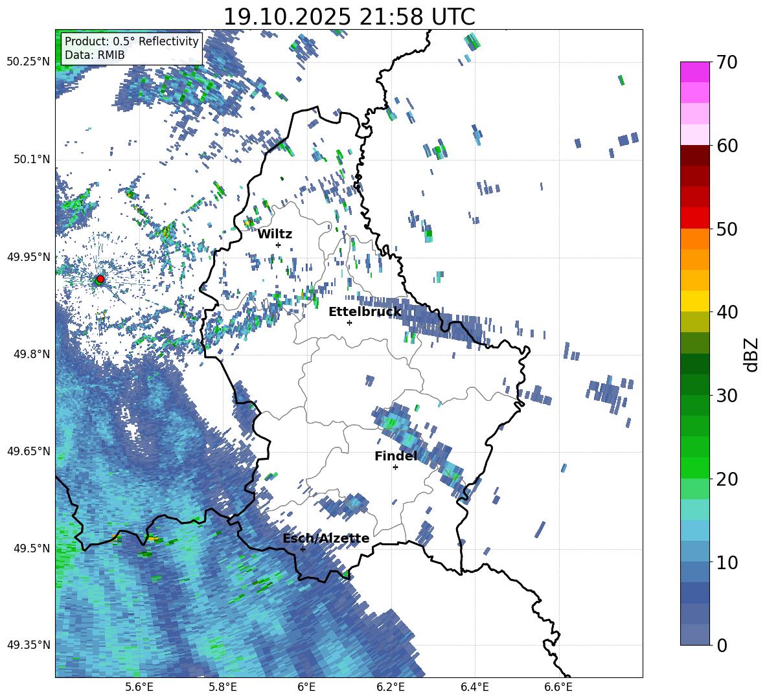This screenshot has height=700, width=767.
Task: Click the 20 colorbar tick label
Action: (727, 479)
